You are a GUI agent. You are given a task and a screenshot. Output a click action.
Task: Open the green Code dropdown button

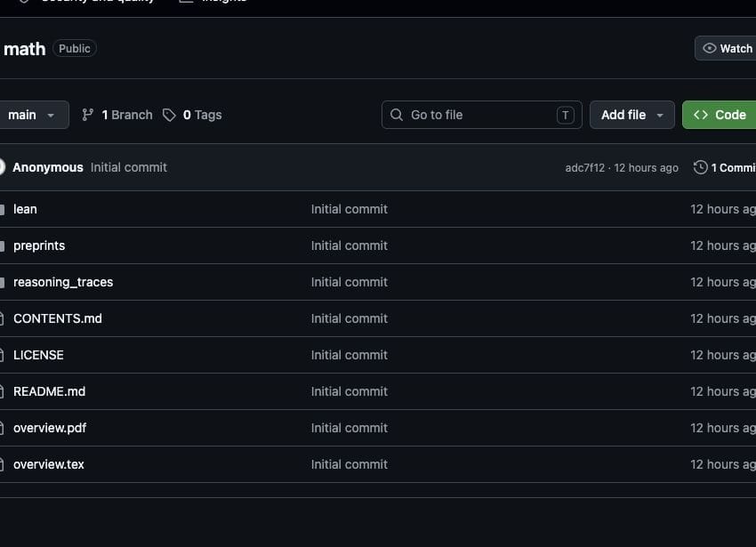pos(719,115)
